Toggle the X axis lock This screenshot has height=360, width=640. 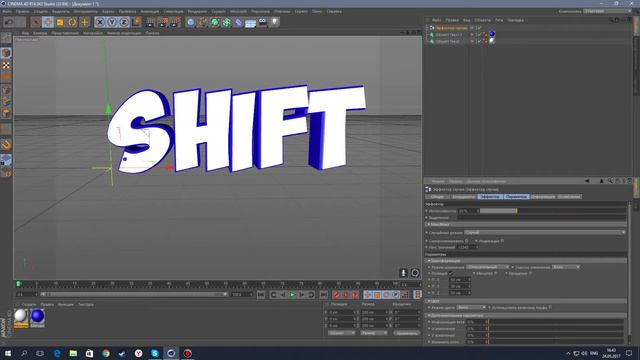(x=100, y=22)
